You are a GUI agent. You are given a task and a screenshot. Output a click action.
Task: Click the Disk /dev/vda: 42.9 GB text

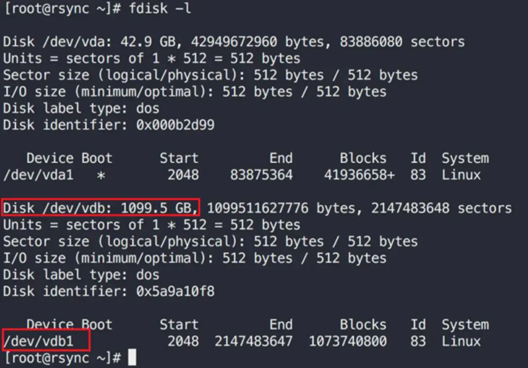[x=89, y=42]
